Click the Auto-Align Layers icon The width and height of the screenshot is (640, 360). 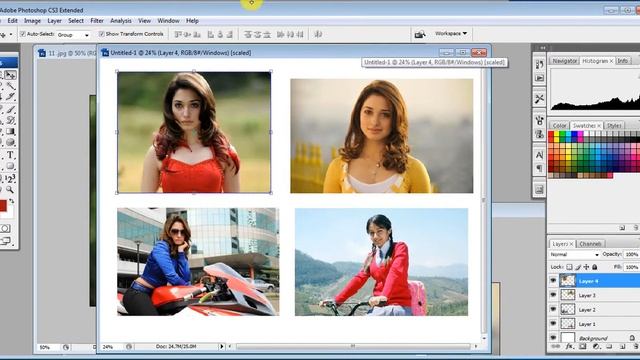pos(318,34)
